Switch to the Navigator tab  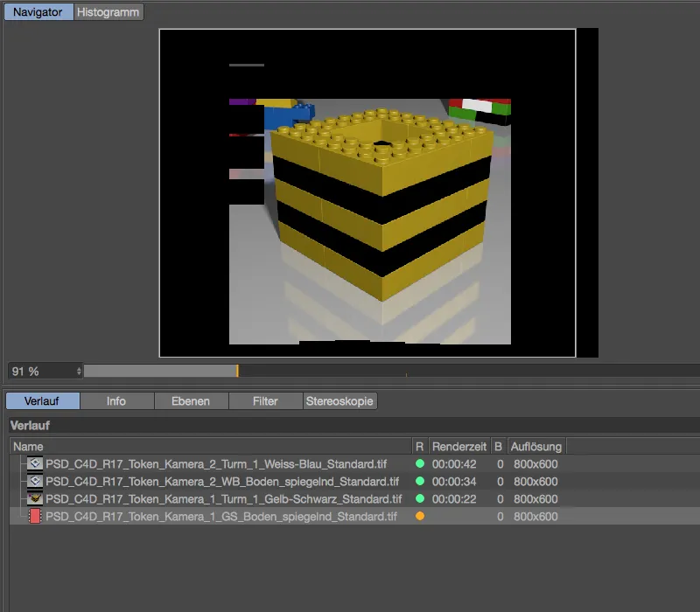pos(38,12)
